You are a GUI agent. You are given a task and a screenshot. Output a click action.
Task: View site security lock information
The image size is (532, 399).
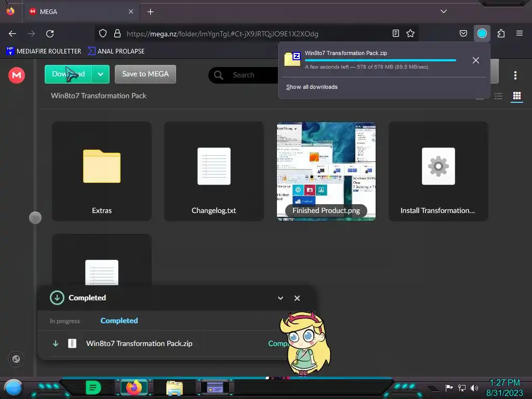tap(117, 34)
